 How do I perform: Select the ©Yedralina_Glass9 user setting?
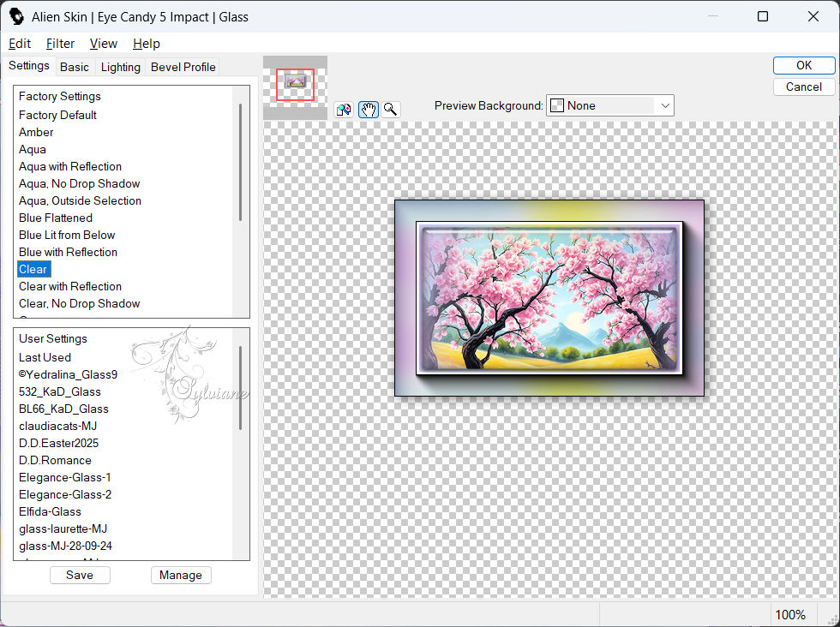click(x=68, y=375)
